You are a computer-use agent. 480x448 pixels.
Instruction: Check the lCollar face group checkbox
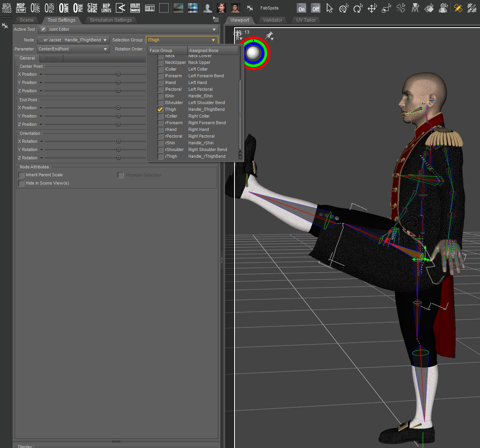(x=160, y=69)
